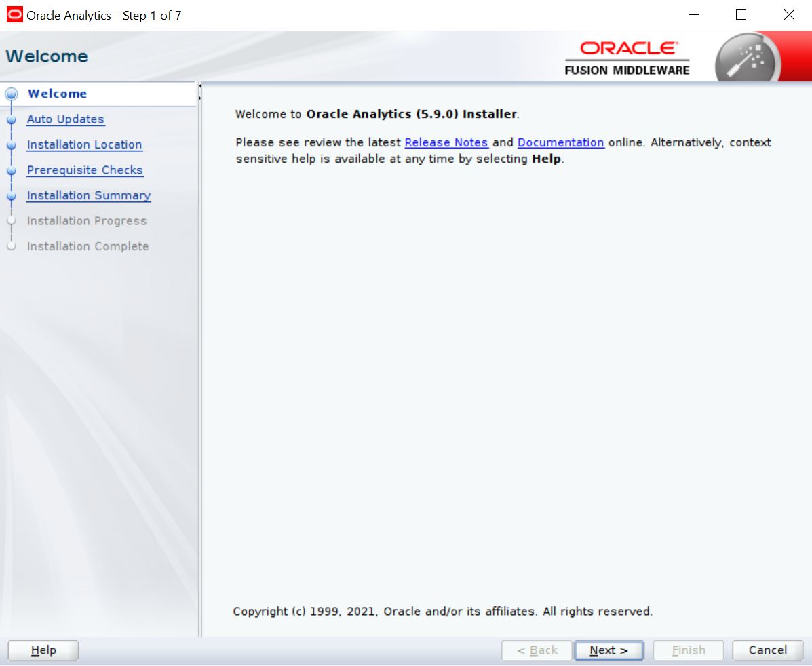This screenshot has height=666, width=812.
Task: Maximize the installer window
Action: 741,14
